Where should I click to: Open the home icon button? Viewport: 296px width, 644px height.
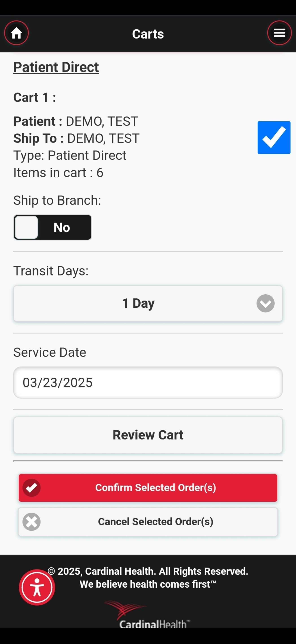click(16, 33)
